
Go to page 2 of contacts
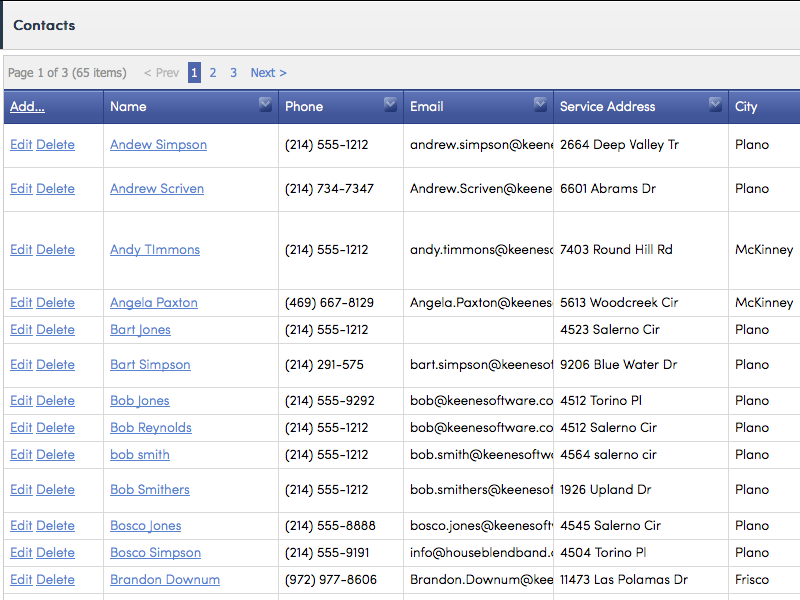click(x=213, y=73)
